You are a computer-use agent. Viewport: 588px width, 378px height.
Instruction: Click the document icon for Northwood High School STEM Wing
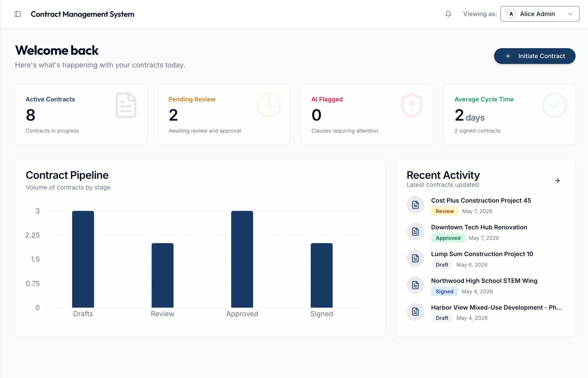(x=415, y=285)
